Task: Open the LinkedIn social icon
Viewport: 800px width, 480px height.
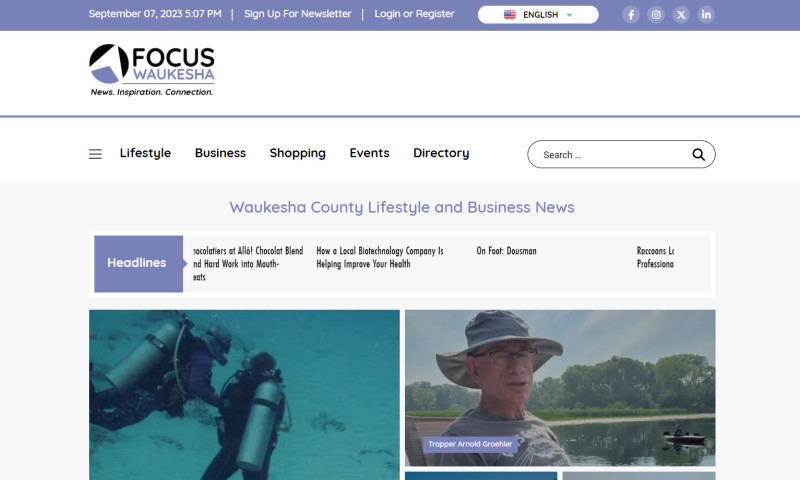Action: (x=706, y=15)
